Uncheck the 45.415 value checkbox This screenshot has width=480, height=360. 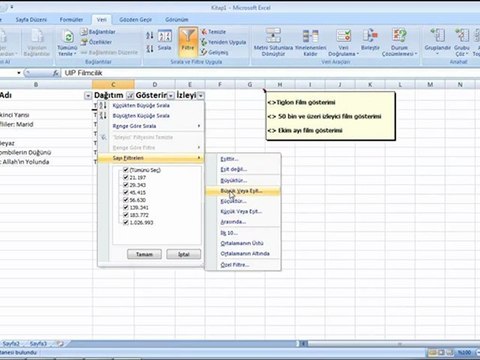tap(126, 192)
